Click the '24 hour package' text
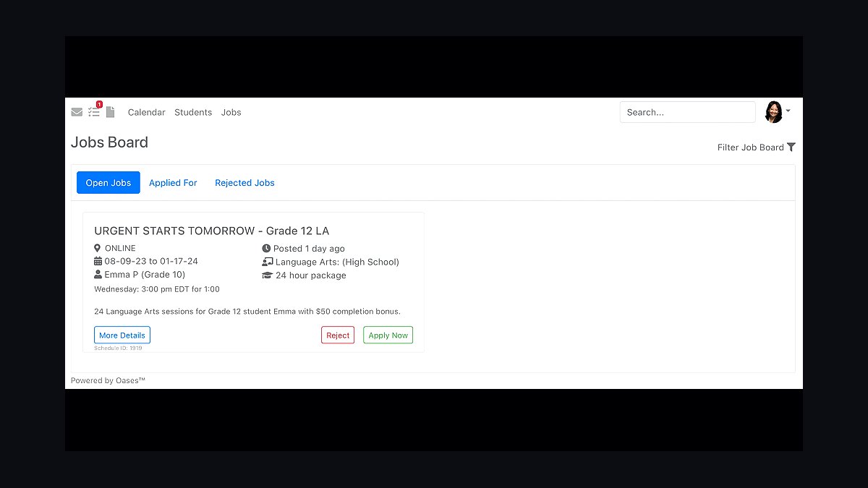The image size is (868, 488). tap(311, 275)
